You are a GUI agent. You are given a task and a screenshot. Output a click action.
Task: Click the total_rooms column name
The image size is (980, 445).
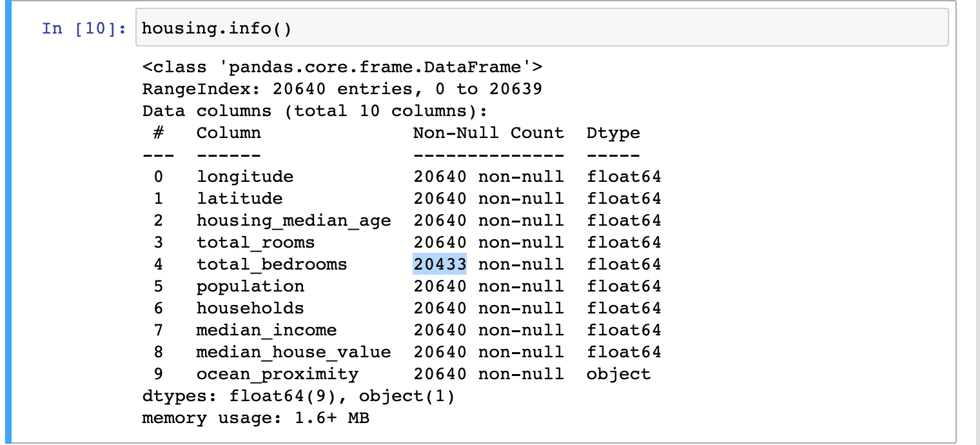255,242
